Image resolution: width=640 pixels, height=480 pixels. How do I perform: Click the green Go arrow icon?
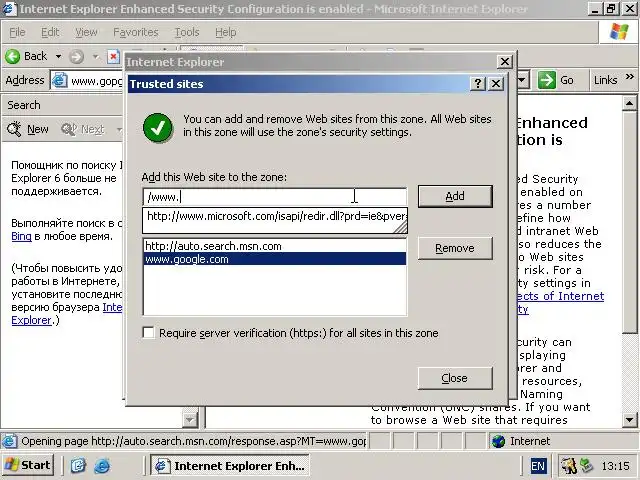[x=547, y=80]
